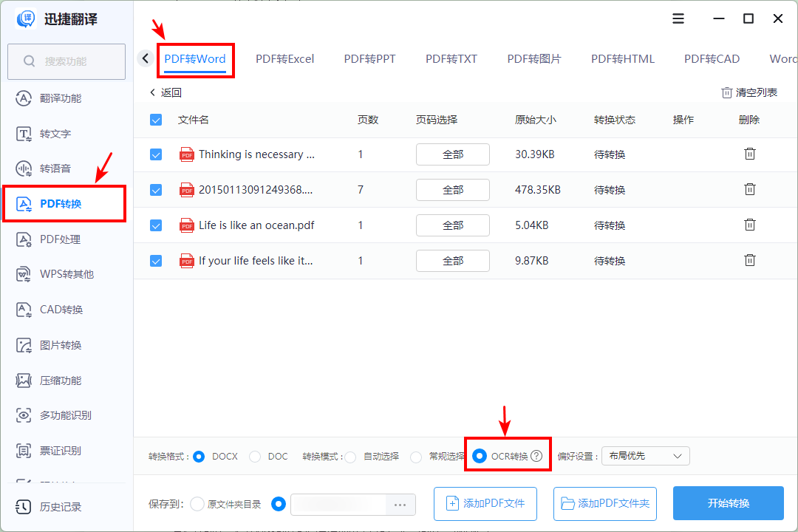Open the 布局优先 preference dropdown
798x532 pixels.
coord(645,456)
